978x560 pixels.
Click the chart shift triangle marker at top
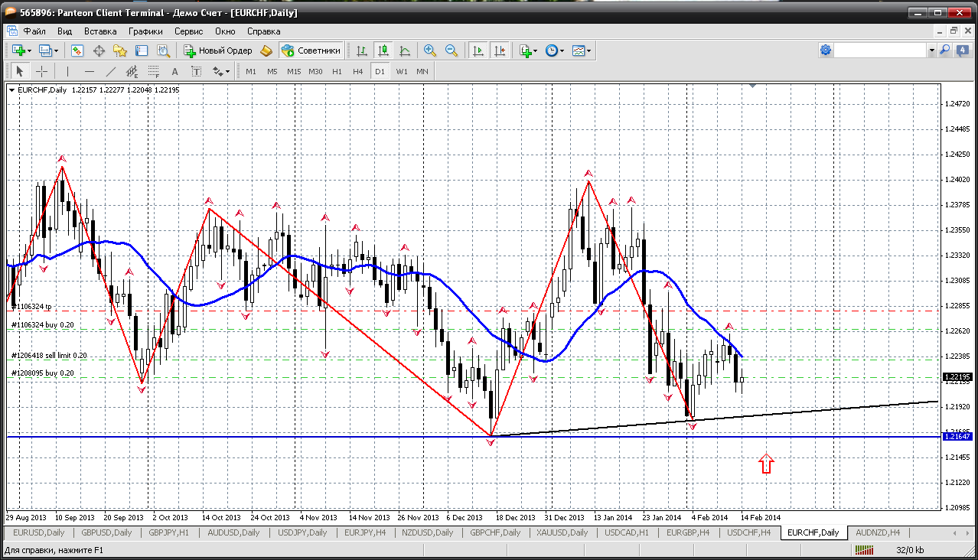click(x=753, y=86)
